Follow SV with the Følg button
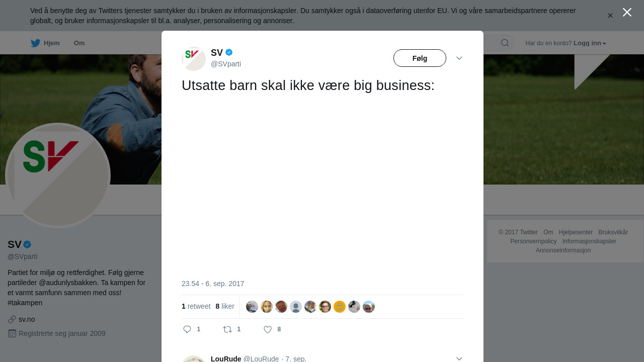644x362 pixels. click(420, 58)
